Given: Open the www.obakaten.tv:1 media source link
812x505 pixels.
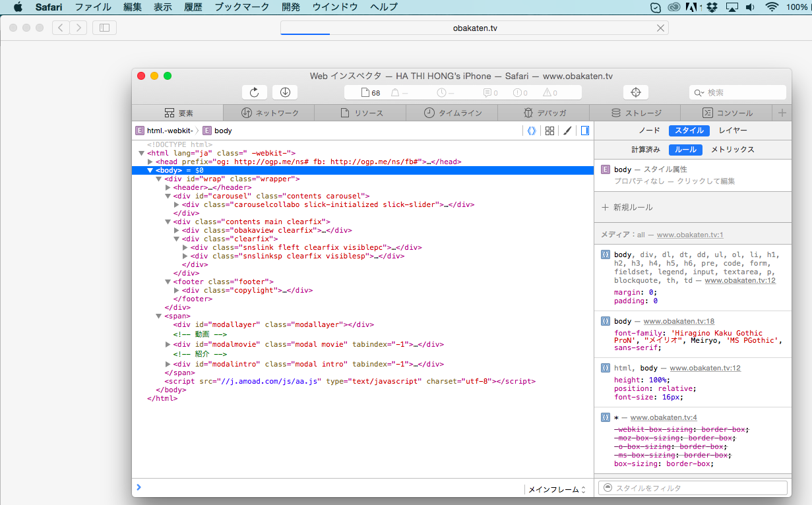Looking at the screenshot, I should point(690,235).
